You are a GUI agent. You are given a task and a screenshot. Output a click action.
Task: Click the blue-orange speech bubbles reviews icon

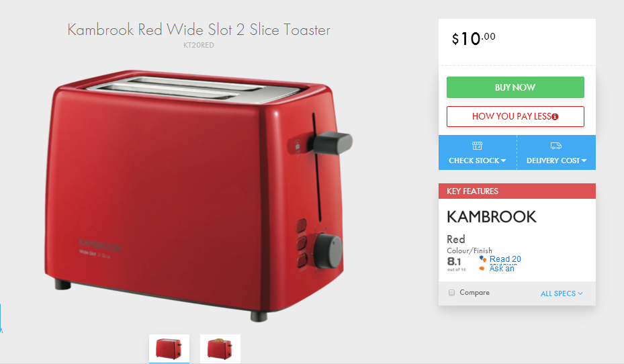pos(483,259)
